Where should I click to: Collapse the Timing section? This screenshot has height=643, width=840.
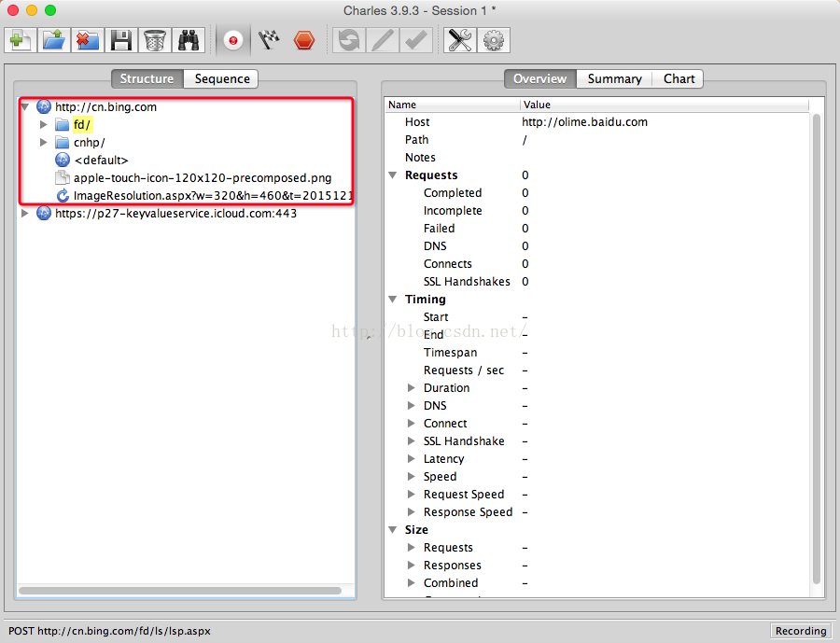click(393, 299)
